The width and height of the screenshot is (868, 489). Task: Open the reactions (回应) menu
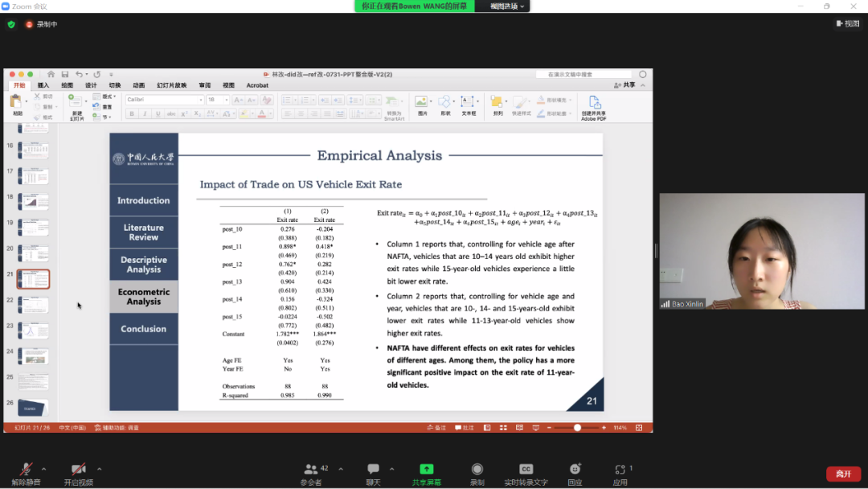click(x=575, y=470)
